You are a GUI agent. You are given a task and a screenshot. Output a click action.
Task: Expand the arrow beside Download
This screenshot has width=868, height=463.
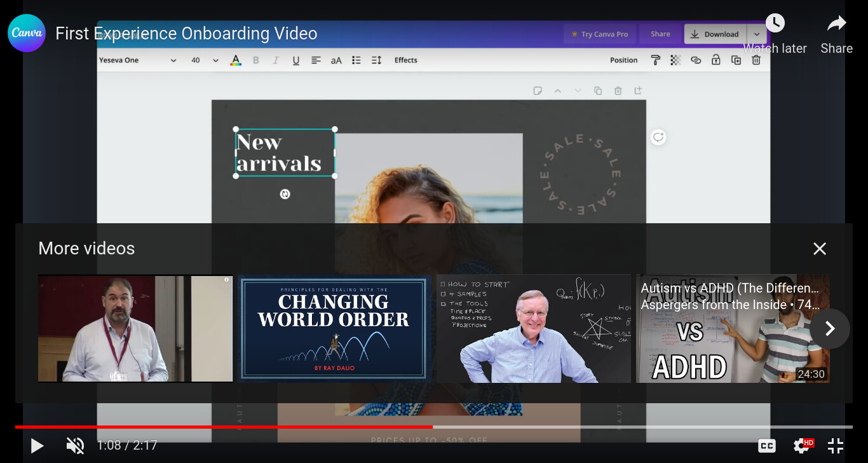click(x=756, y=34)
